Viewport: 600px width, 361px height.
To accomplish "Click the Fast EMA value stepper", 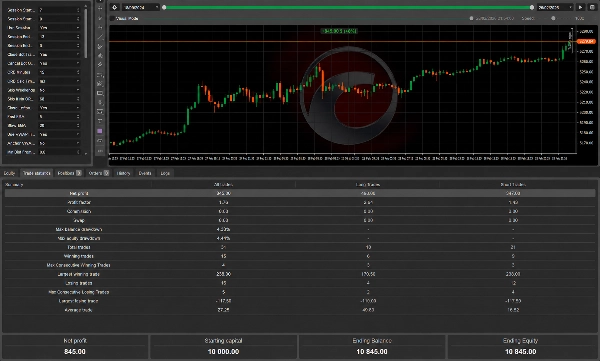I will click(78, 117).
